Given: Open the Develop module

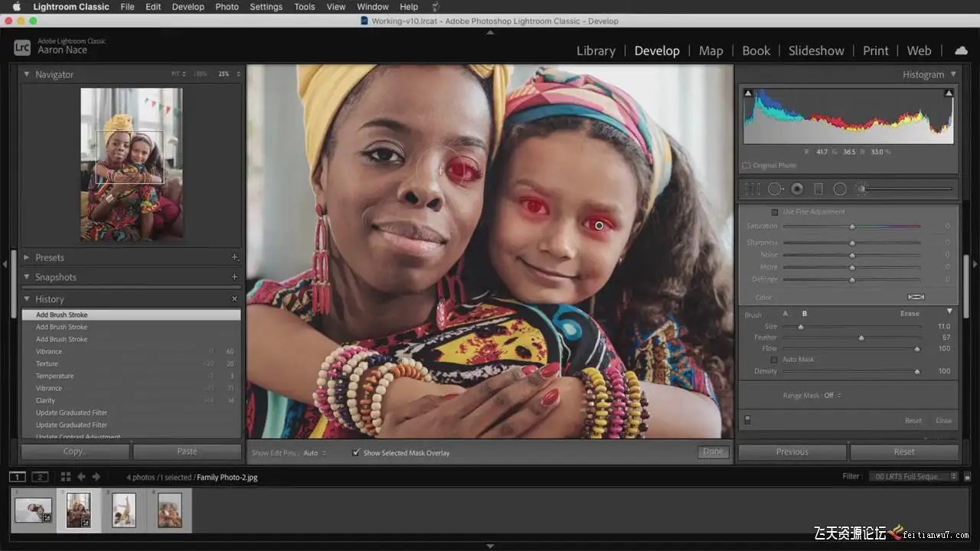Looking at the screenshot, I should (657, 51).
